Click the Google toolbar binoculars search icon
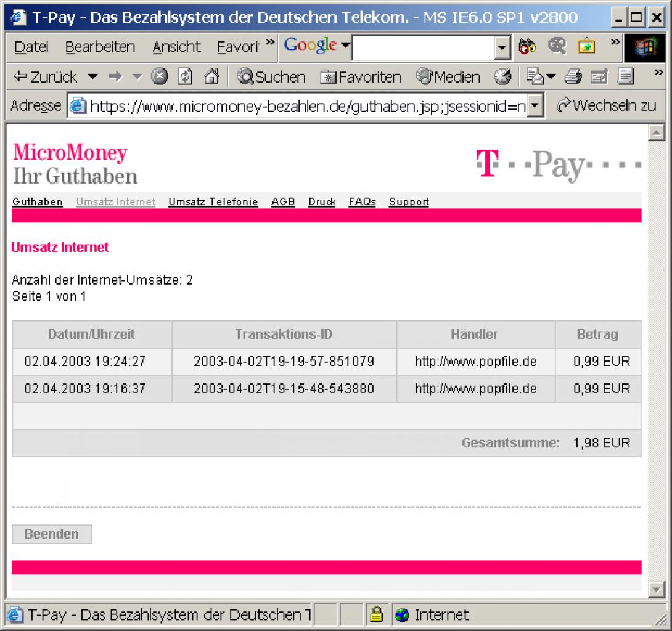 pos(527,46)
